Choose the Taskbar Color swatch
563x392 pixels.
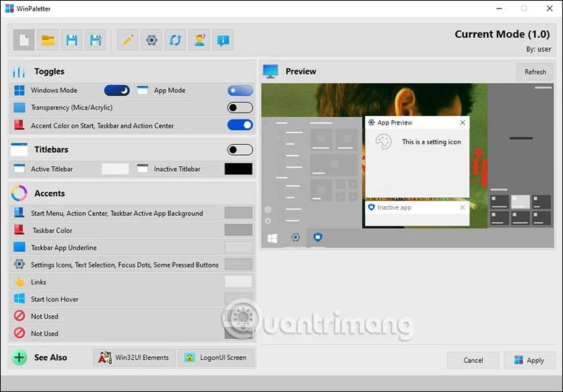(x=239, y=230)
